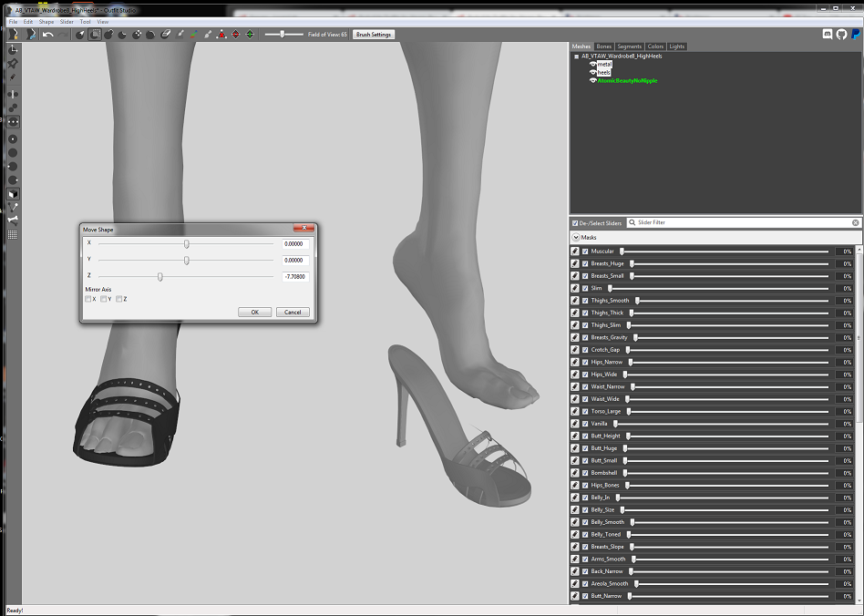Open the Shape menu
864x616 pixels.
46,22
